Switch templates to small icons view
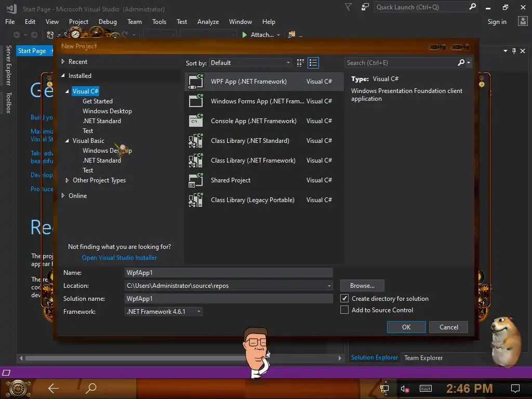532x399 pixels. point(300,63)
